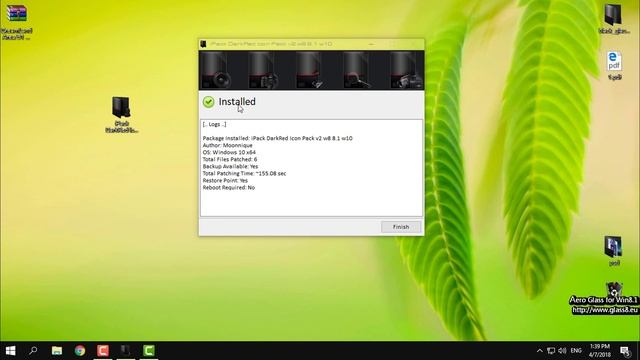Click the Finish button in installer

401,227
